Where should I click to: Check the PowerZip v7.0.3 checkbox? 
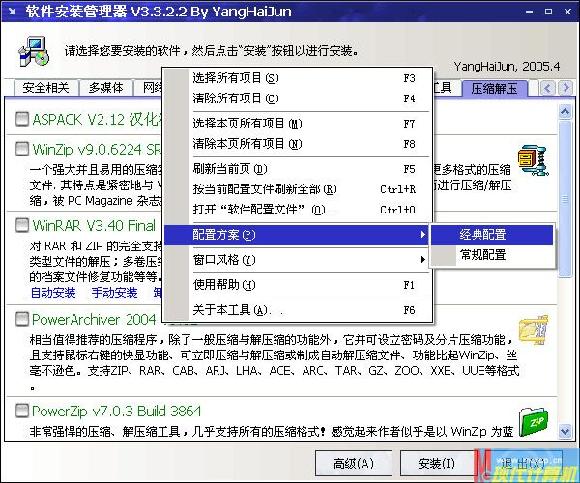22,411
